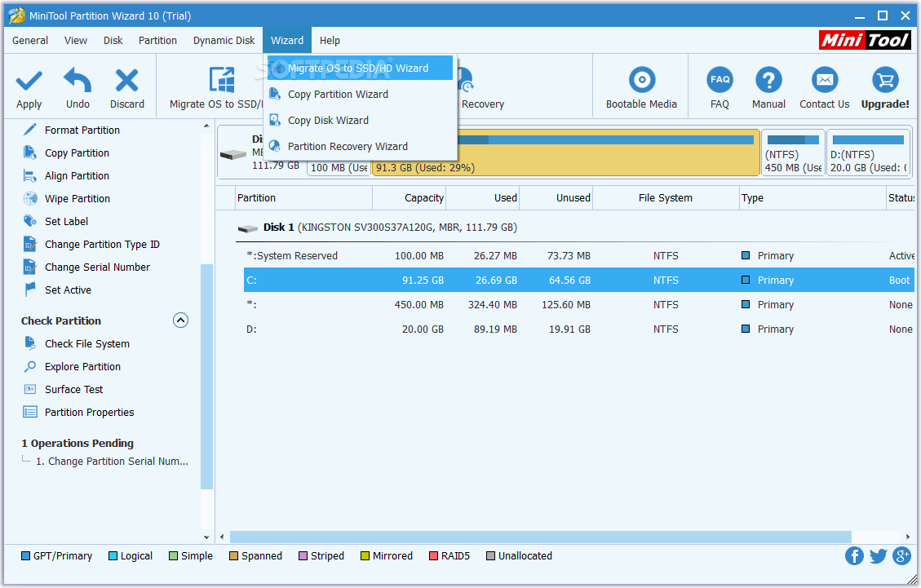The image size is (921, 588).
Task: Click the MiniTool logo
Action: (x=864, y=40)
